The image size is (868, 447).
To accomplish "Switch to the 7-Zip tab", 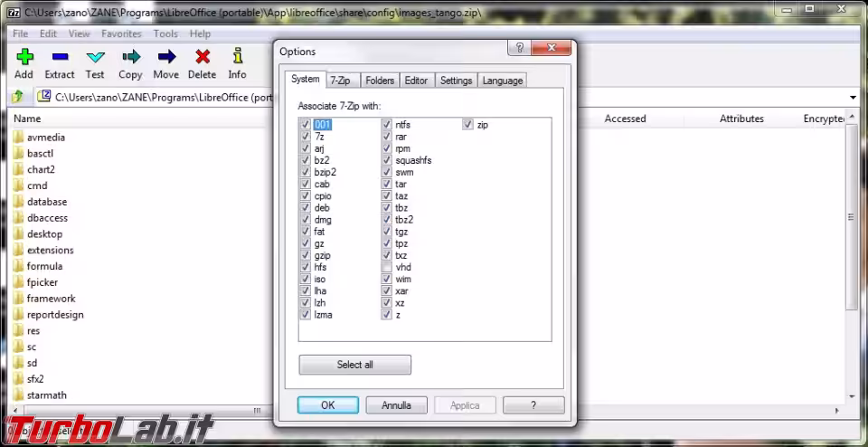I will click(340, 81).
